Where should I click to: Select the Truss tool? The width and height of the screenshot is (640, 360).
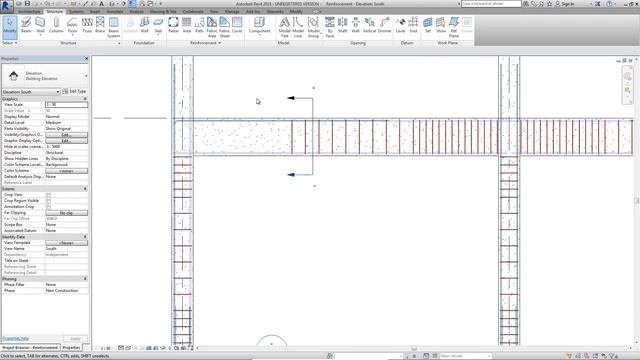[x=87, y=25]
